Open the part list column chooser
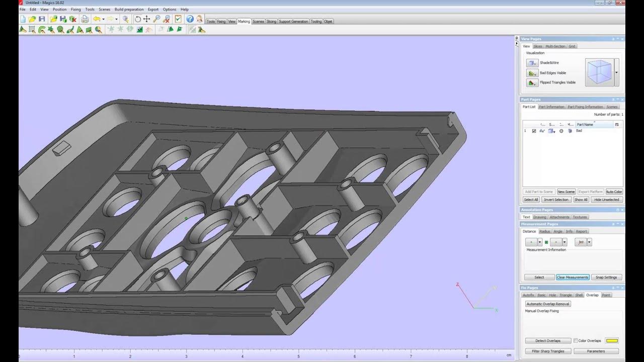644x362 pixels. [x=617, y=124]
